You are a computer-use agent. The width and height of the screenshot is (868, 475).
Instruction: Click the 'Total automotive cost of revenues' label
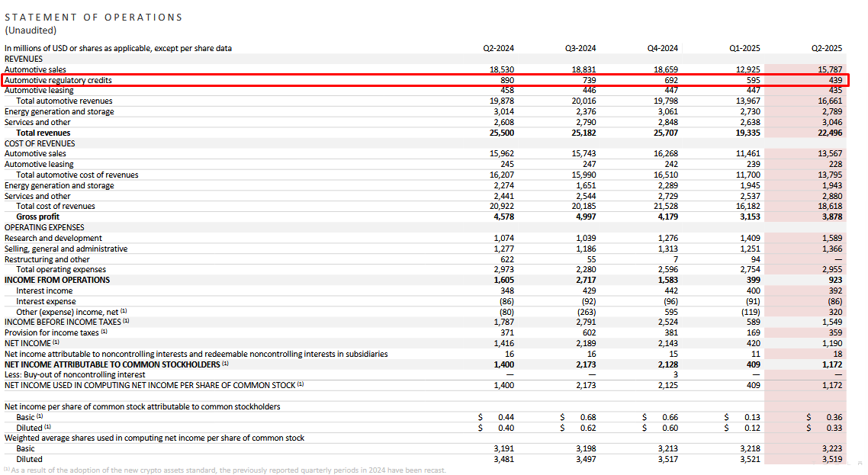[78, 175]
